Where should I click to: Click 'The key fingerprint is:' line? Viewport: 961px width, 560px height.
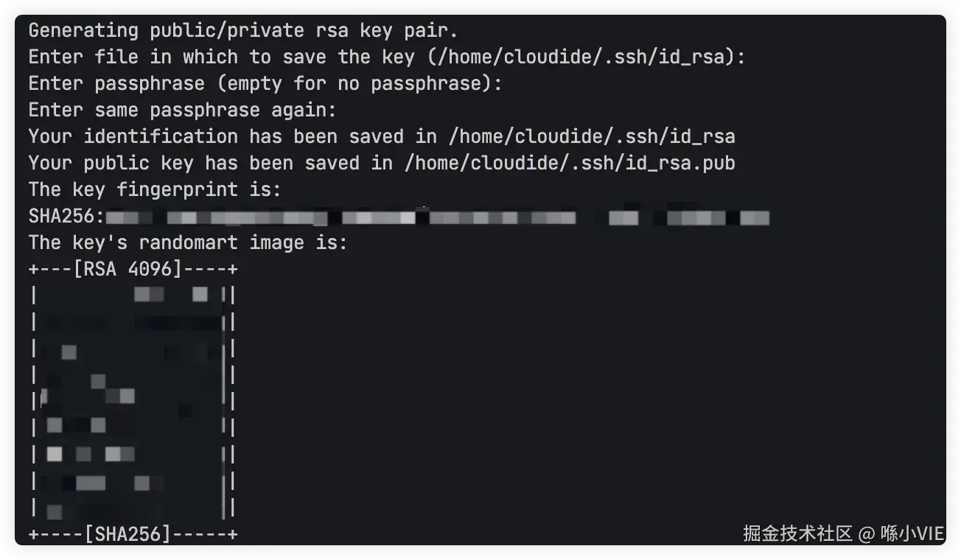click(x=155, y=190)
